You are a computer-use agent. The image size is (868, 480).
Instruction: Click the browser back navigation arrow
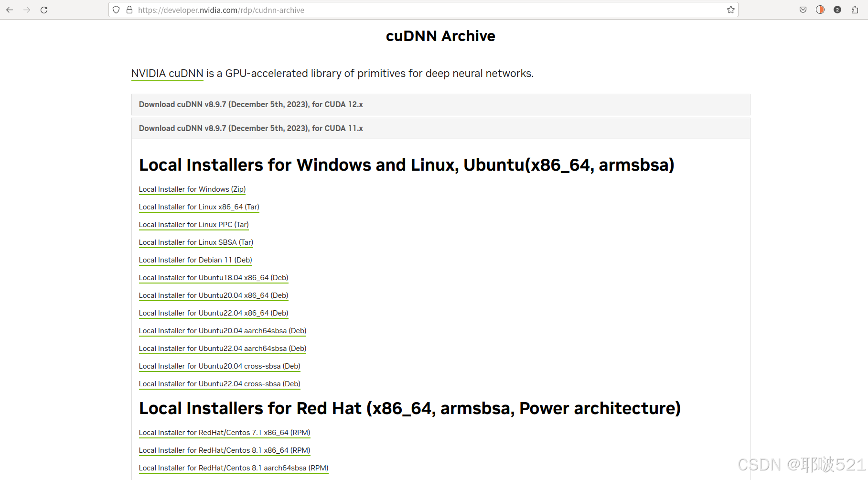click(x=10, y=10)
